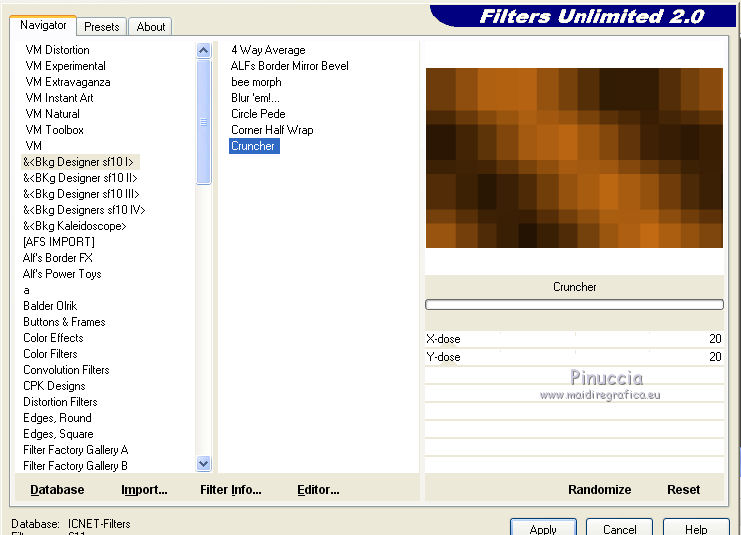Select the plain VM category
Image resolution: width=741 pixels, height=535 pixels.
[x=34, y=146]
